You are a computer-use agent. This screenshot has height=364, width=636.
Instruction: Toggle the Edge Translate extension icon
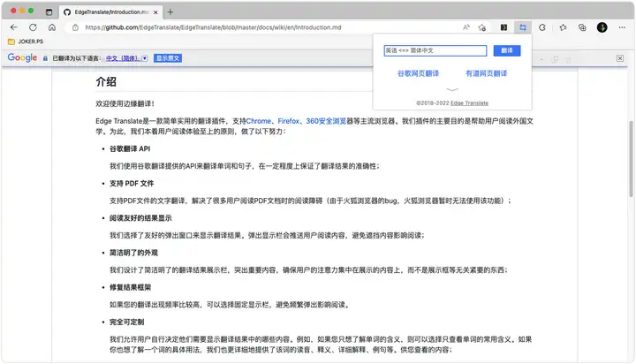coord(522,27)
